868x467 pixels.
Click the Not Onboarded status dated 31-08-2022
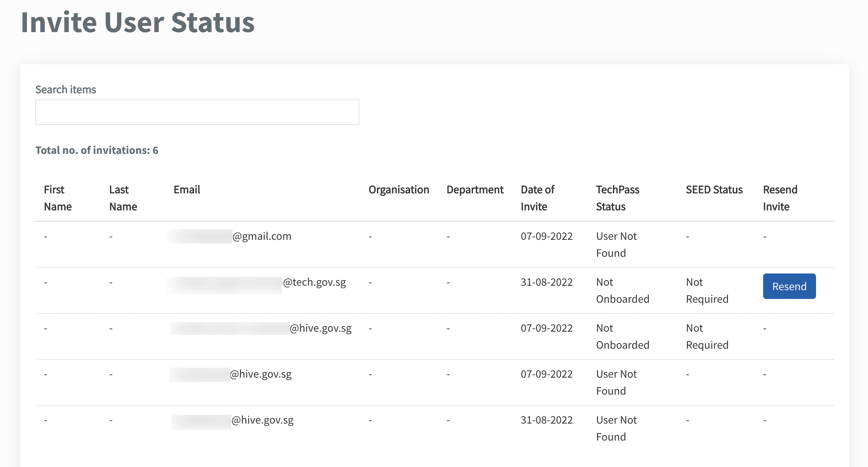[622, 290]
